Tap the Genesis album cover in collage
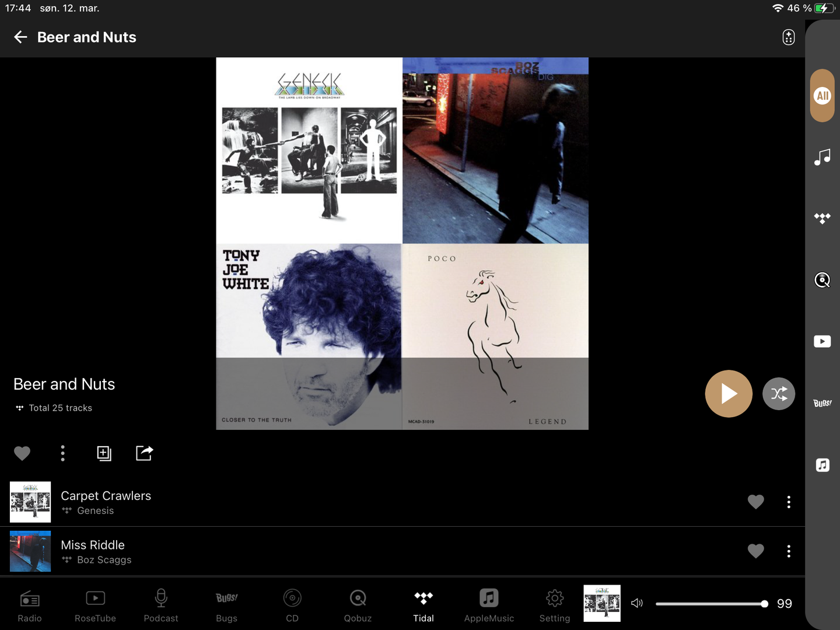 [x=309, y=150]
